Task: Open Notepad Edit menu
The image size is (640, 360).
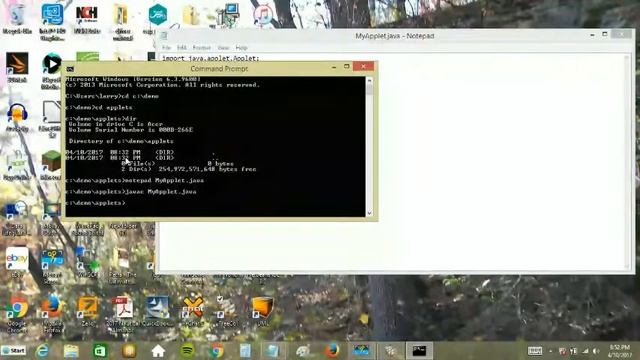Action: 182,48
